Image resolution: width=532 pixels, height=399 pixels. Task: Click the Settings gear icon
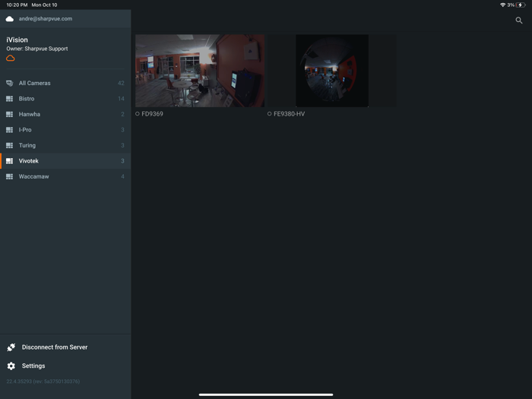(11, 366)
